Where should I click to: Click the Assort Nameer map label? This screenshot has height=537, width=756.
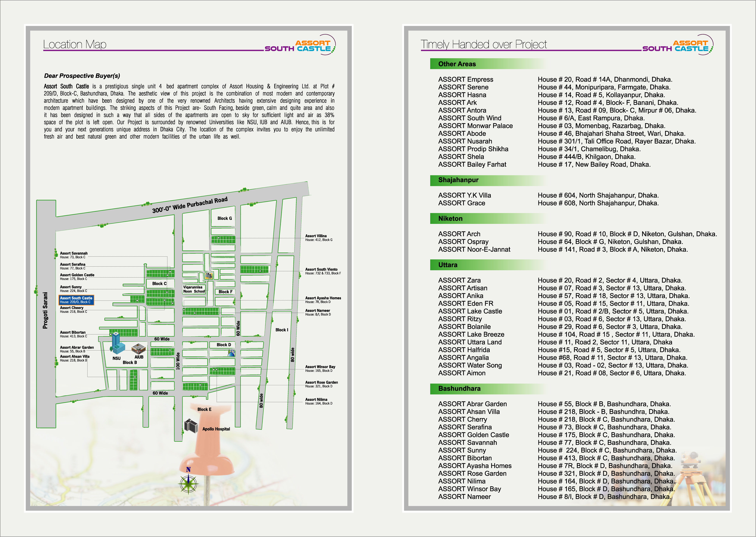pos(318,313)
